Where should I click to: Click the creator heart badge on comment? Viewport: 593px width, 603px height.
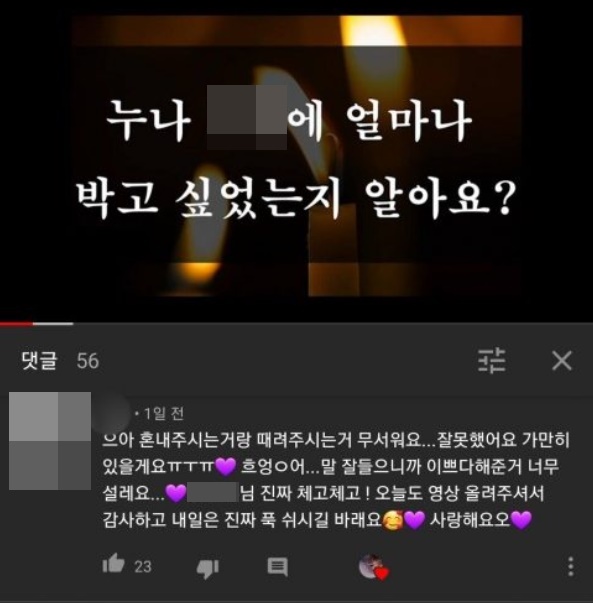[373, 567]
